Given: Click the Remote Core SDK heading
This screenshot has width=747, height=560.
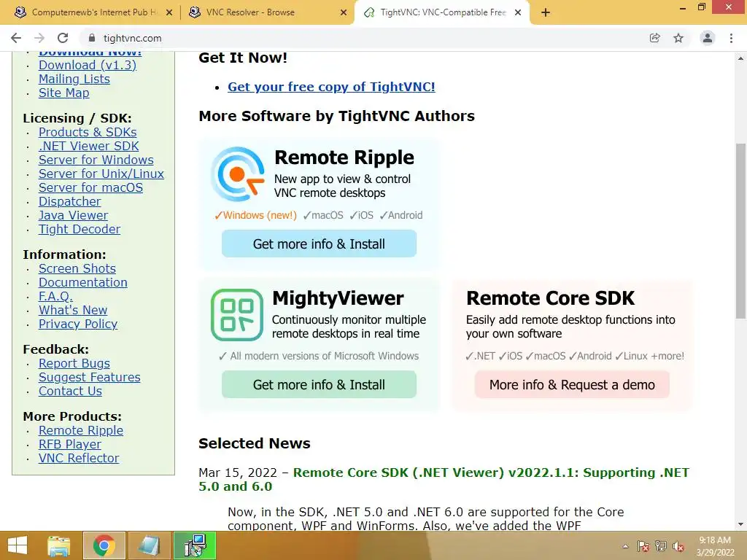Looking at the screenshot, I should (550, 298).
